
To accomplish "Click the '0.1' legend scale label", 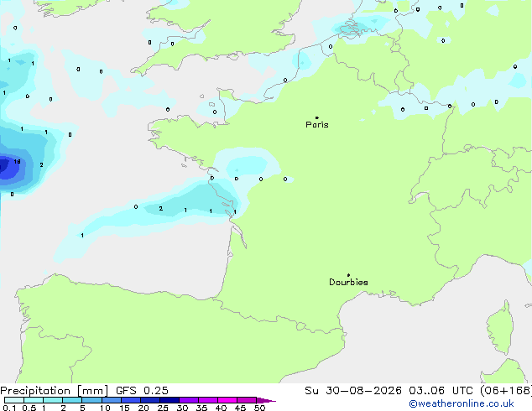I will click(9, 408).
